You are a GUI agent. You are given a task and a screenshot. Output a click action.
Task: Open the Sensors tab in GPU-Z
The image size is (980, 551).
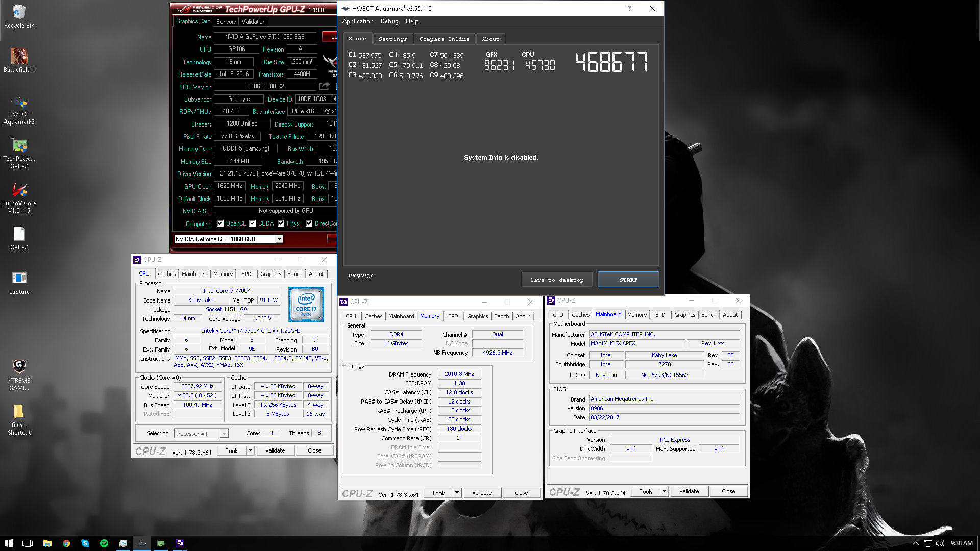click(x=226, y=21)
